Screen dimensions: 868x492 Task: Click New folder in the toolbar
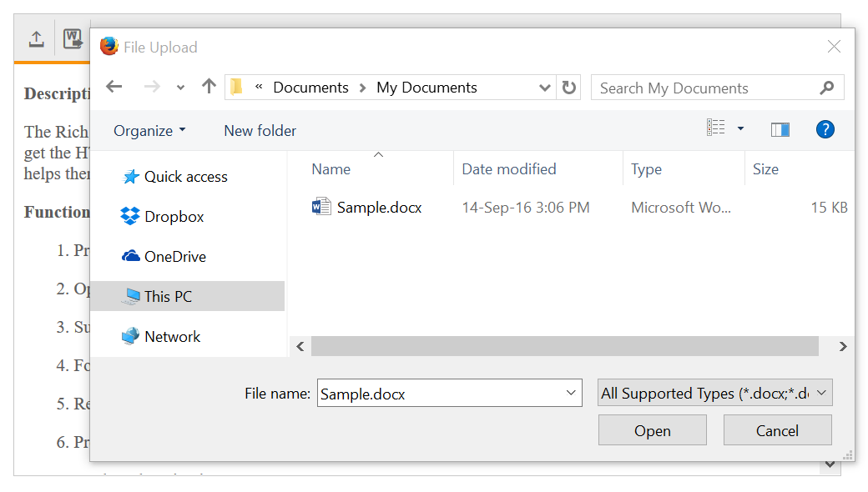click(260, 131)
